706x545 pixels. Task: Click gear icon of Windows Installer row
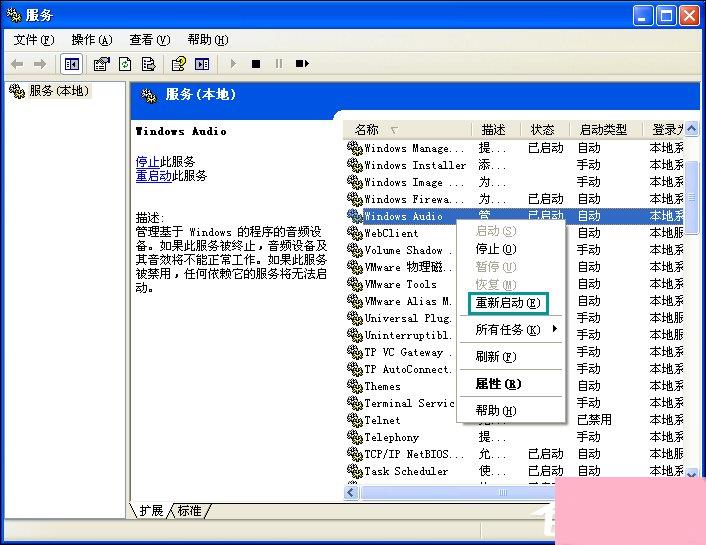[354, 165]
